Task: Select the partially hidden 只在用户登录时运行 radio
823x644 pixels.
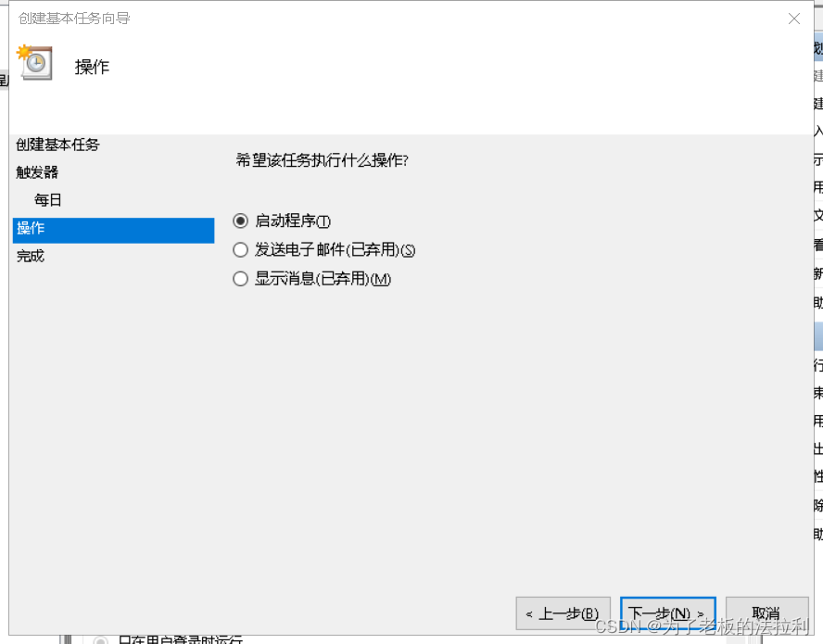Action: click(100, 640)
